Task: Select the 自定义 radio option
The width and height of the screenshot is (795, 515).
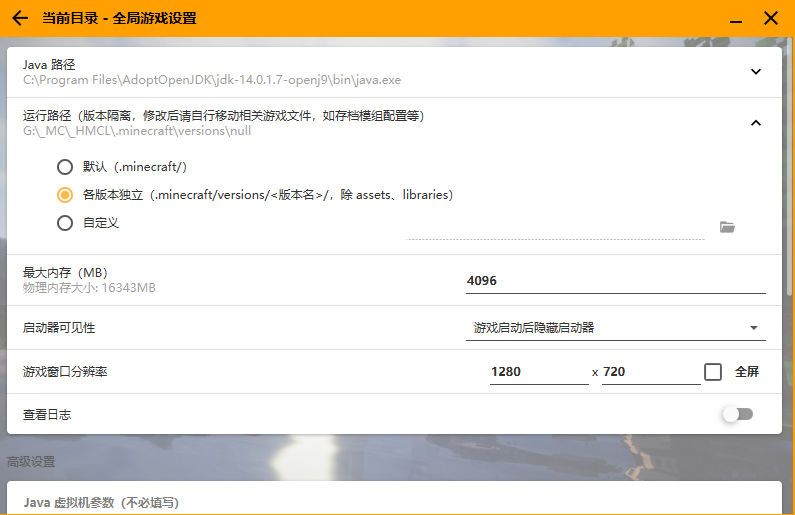Action: click(x=65, y=223)
